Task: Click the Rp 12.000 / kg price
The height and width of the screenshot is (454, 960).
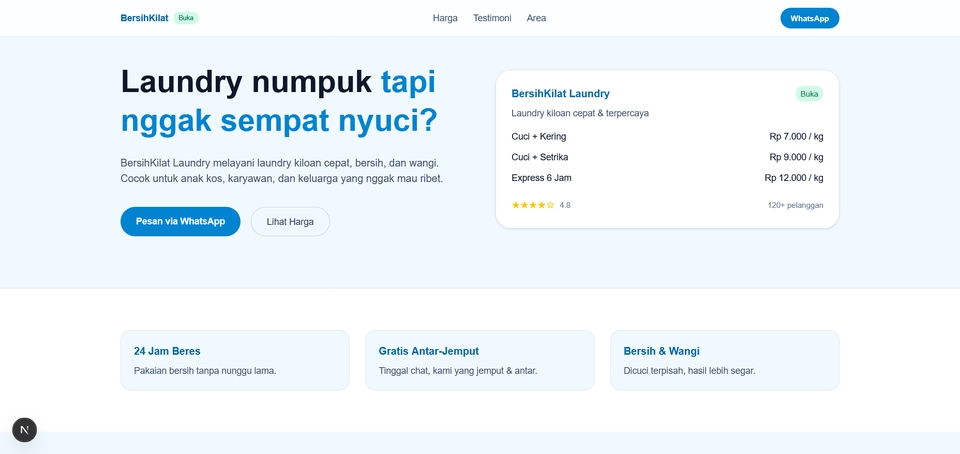Action: pyautogui.click(x=794, y=178)
